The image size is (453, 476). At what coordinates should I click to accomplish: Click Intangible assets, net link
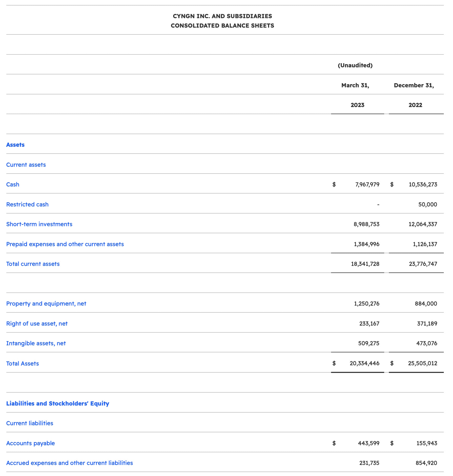click(36, 343)
